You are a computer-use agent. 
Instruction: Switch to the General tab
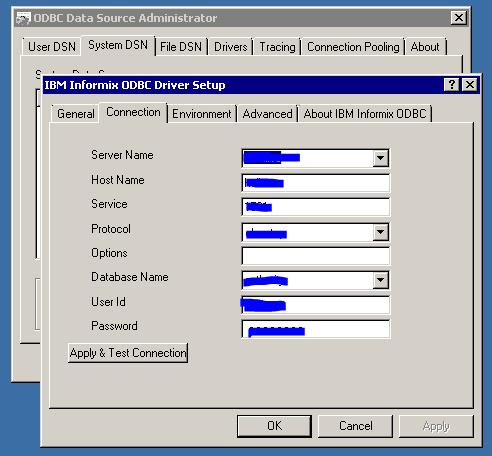point(76,114)
